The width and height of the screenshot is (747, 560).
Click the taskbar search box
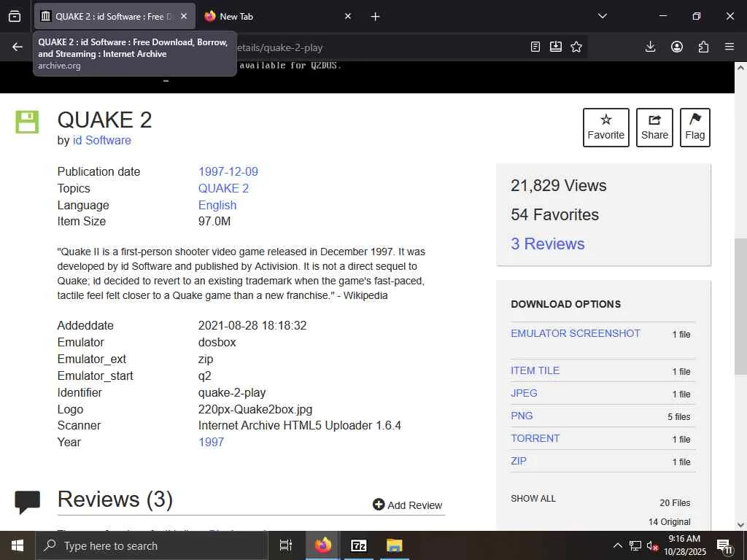(152, 545)
